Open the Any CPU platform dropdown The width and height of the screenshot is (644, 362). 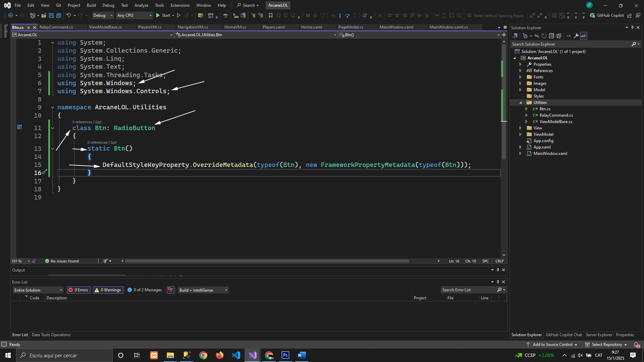[134, 15]
